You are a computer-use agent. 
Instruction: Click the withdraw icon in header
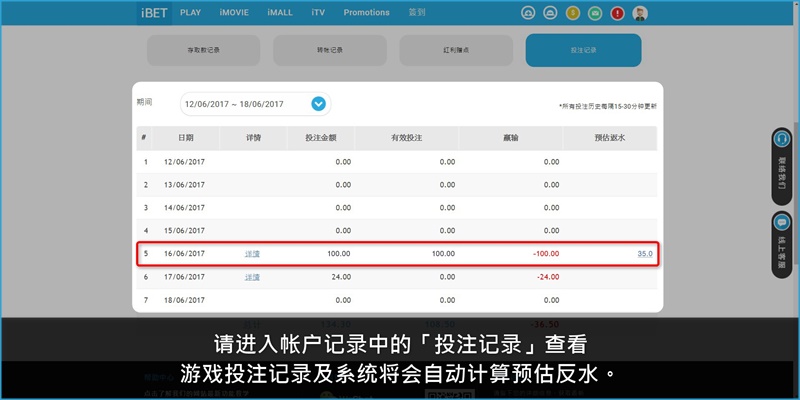pos(550,13)
